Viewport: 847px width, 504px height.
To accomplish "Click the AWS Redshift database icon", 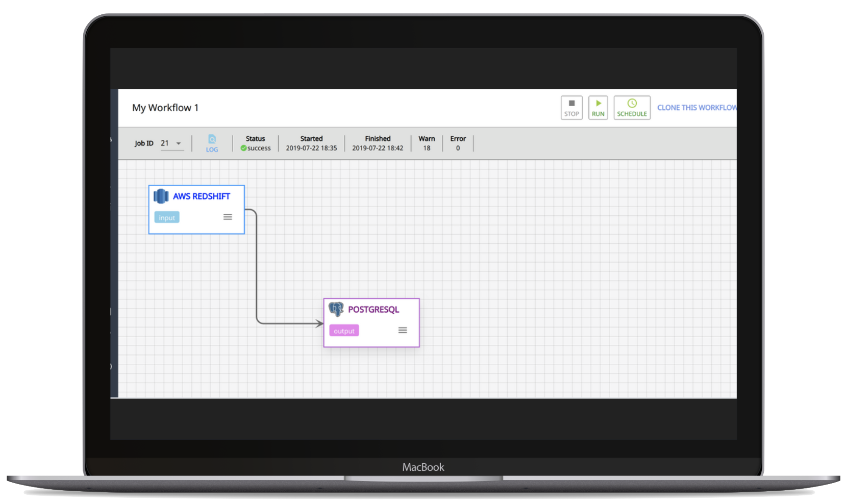I will point(161,196).
